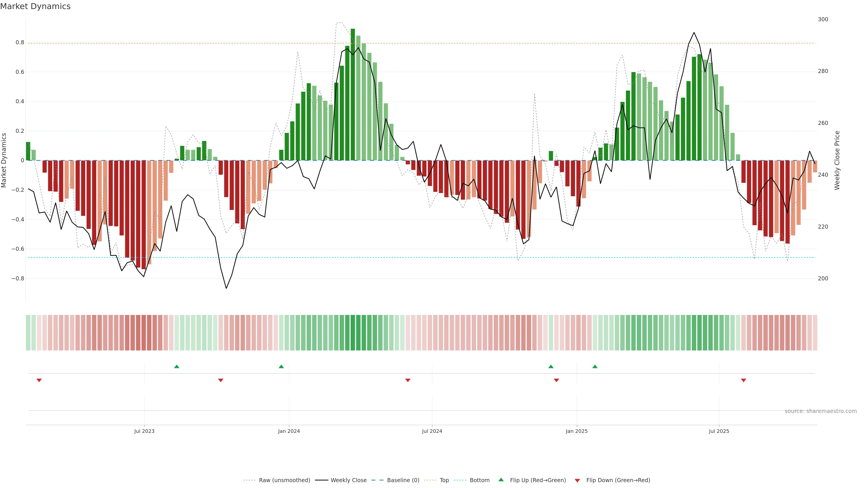Click the red flip-down triangle just before Jan 2025
This screenshot has width=868, height=488.
(x=556, y=380)
